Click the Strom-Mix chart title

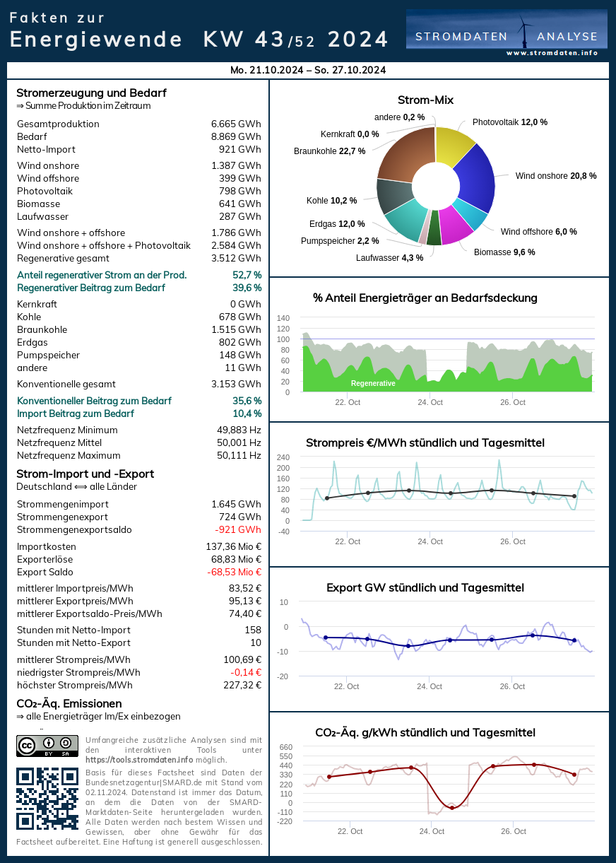point(425,100)
